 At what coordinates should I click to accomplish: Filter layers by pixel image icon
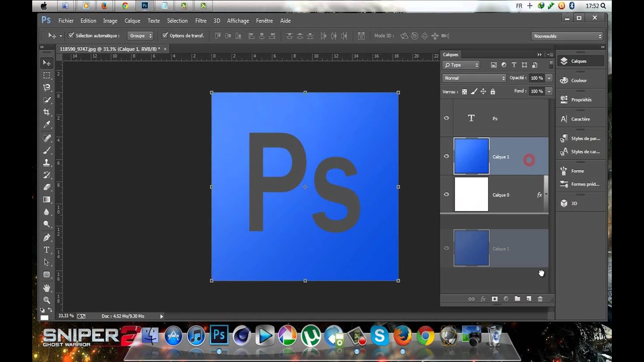click(494, 65)
